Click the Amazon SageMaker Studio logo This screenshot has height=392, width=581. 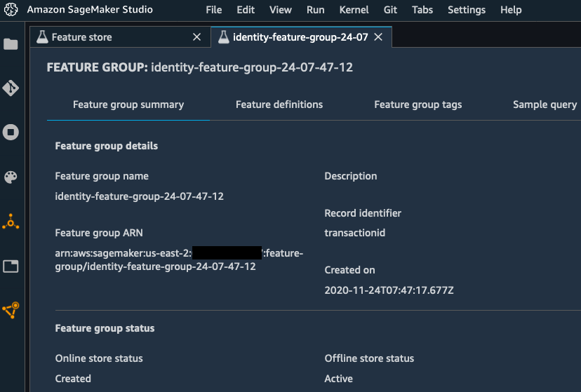11,10
